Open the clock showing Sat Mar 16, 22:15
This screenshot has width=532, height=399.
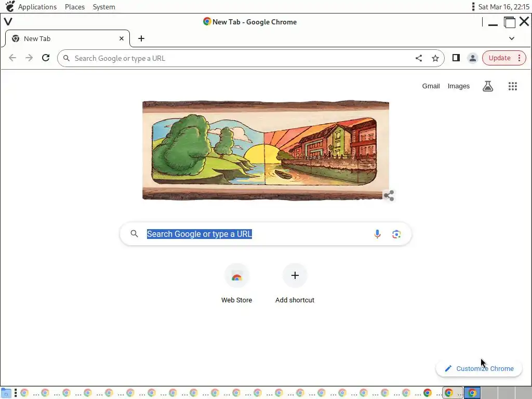click(x=503, y=7)
